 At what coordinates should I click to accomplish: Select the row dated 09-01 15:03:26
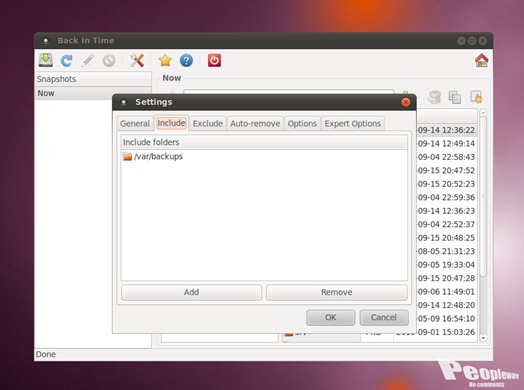point(446,332)
